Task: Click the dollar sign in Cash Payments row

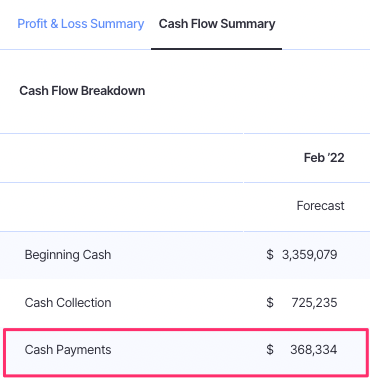Action: tap(270, 350)
